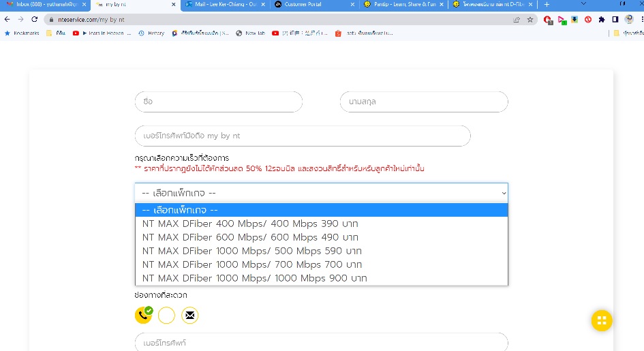View site security lock info

(x=51, y=20)
